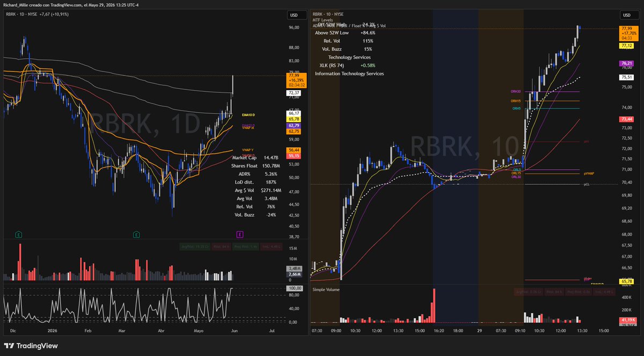Click the Rel. Vol 115% value

(368, 41)
